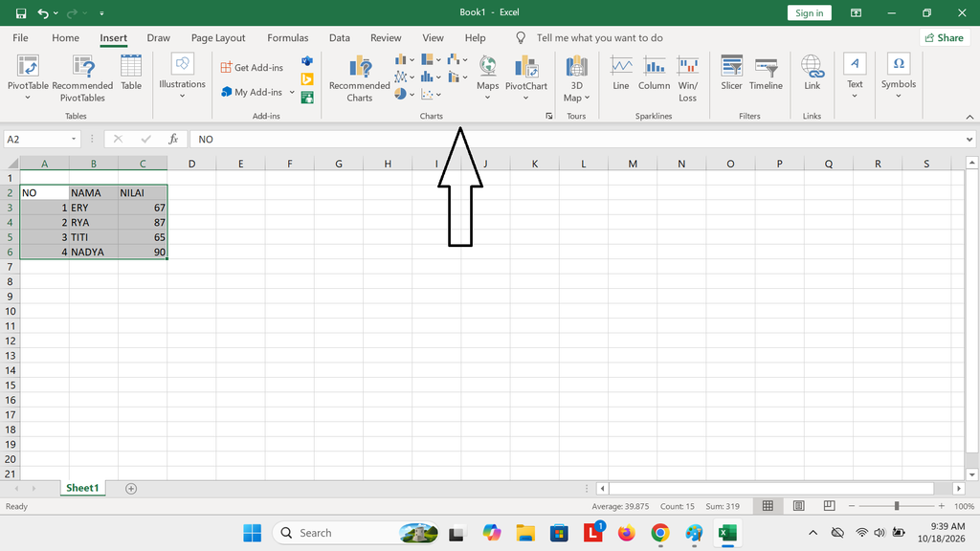Customize the Quick Access Toolbar dropdown
The height and width of the screenshot is (551, 980).
pyautogui.click(x=101, y=13)
